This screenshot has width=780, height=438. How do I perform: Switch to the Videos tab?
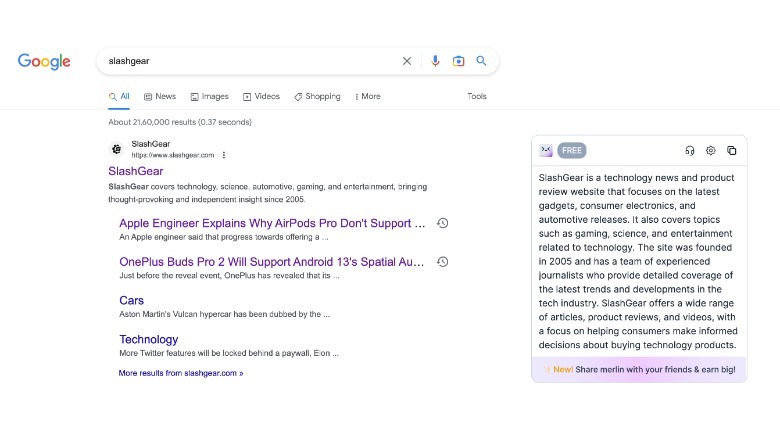pos(261,97)
